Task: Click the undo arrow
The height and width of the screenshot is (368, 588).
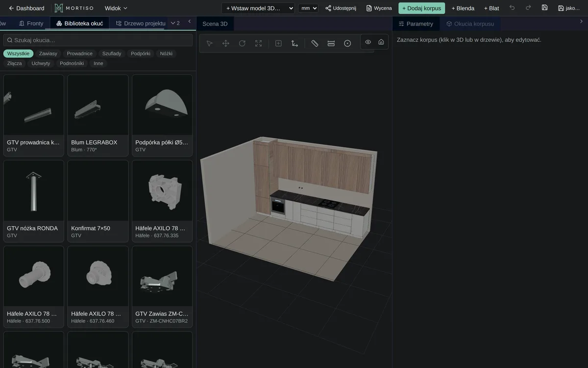Action: [512, 8]
